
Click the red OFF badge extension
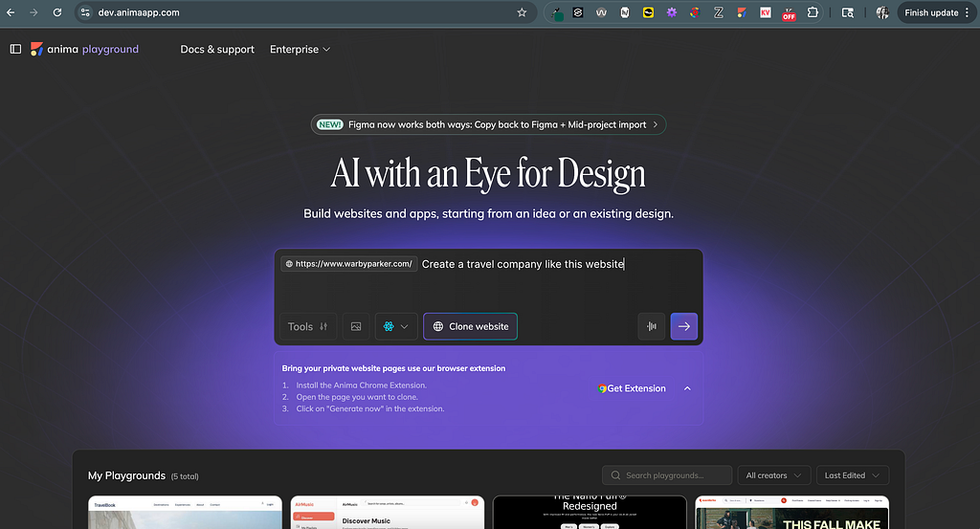coord(789,13)
